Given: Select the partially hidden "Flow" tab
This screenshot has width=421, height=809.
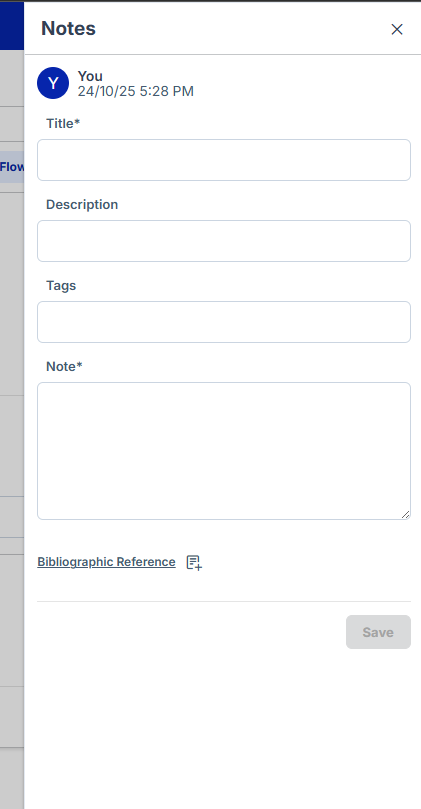Looking at the screenshot, I should point(12,167).
